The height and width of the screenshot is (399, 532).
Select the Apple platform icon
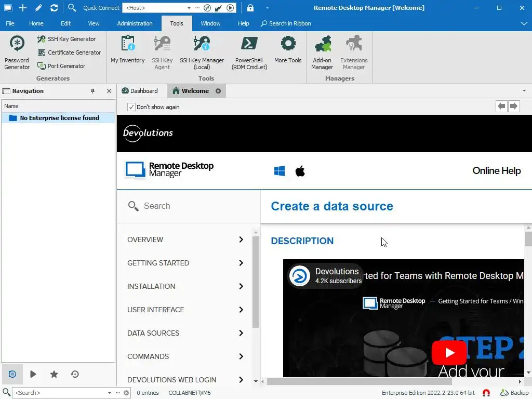pyautogui.click(x=300, y=171)
